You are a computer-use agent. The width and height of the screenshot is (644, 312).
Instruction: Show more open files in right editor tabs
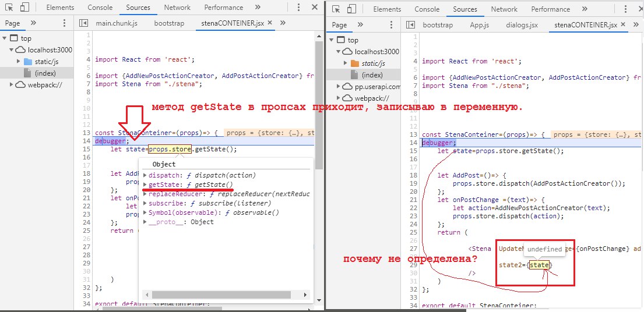(635, 25)
